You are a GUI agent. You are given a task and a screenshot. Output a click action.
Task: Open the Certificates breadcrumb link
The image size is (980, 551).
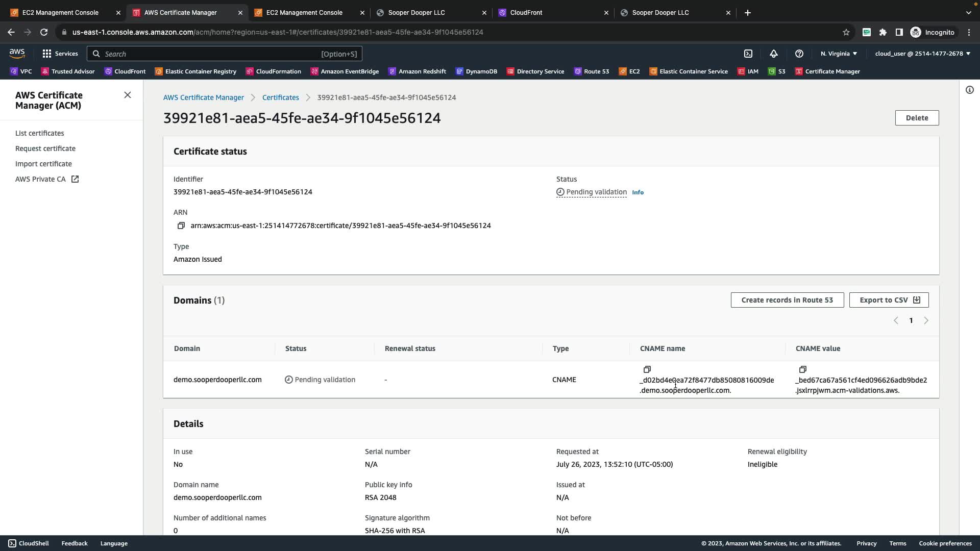click(280, 97)
